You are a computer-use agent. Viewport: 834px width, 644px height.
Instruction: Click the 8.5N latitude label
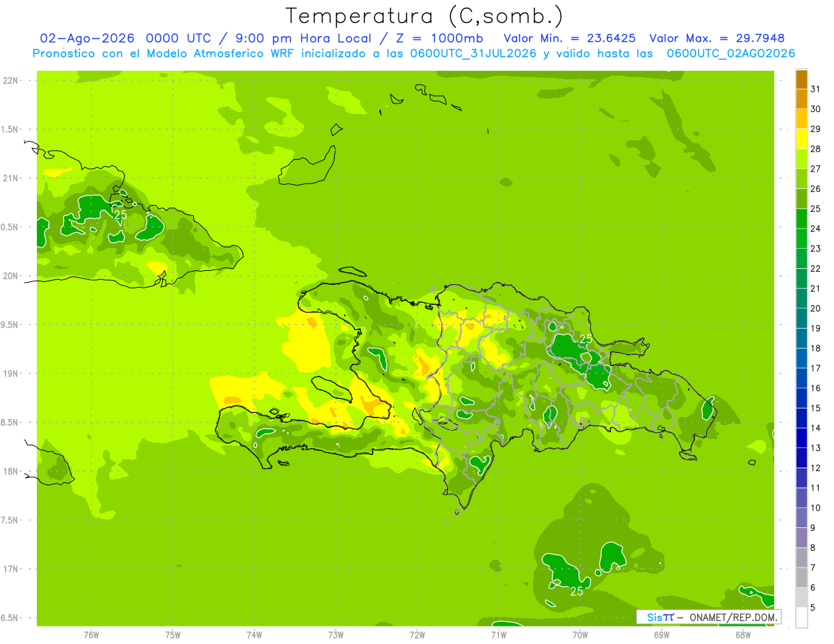pos(10,422)
